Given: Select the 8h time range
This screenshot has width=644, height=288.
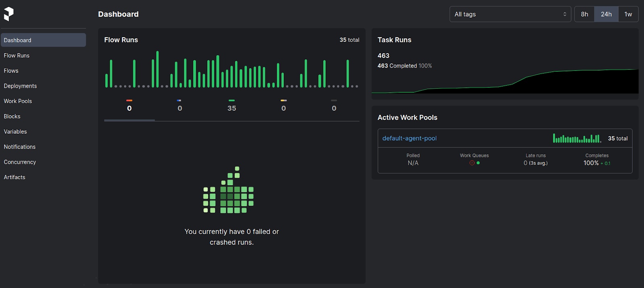Looking at the screenshot, I should pos(584,14).
